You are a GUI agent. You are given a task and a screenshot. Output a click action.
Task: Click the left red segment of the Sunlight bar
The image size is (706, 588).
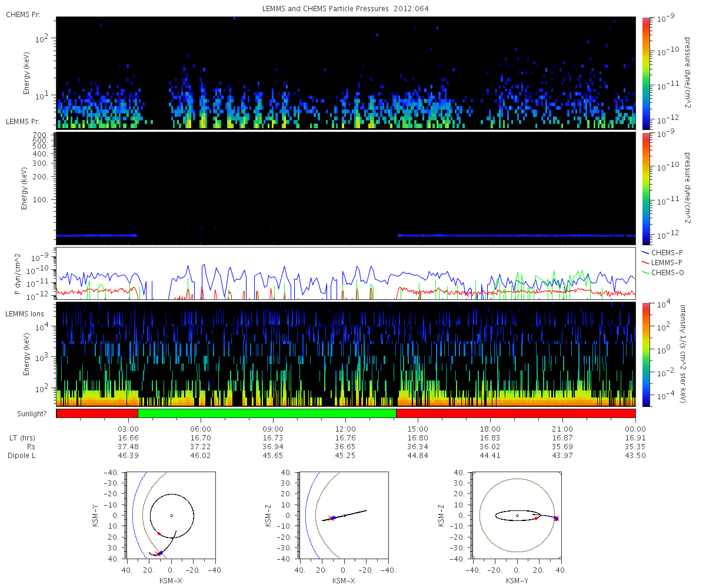click(x=97, y=413)
